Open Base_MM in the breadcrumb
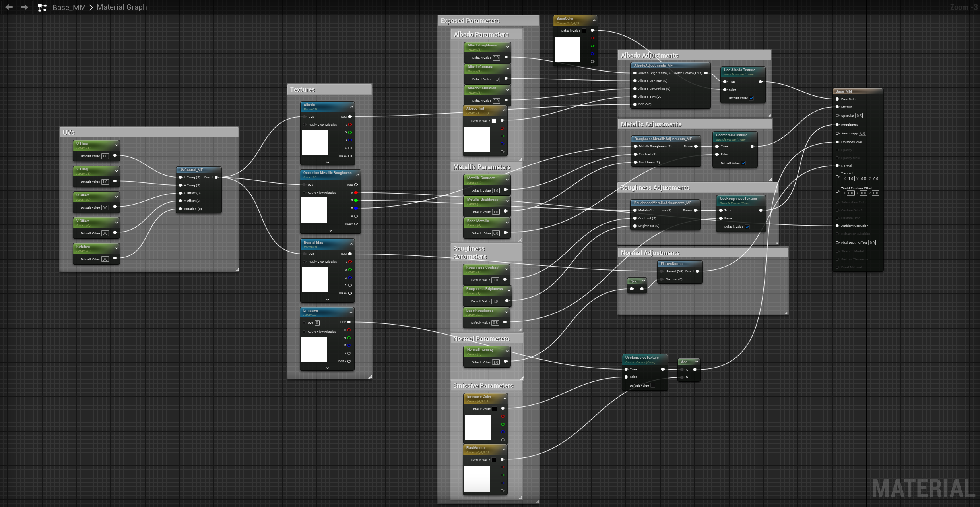Image resolution: width=980 pixels, height=507 pixels. (69, 7)
